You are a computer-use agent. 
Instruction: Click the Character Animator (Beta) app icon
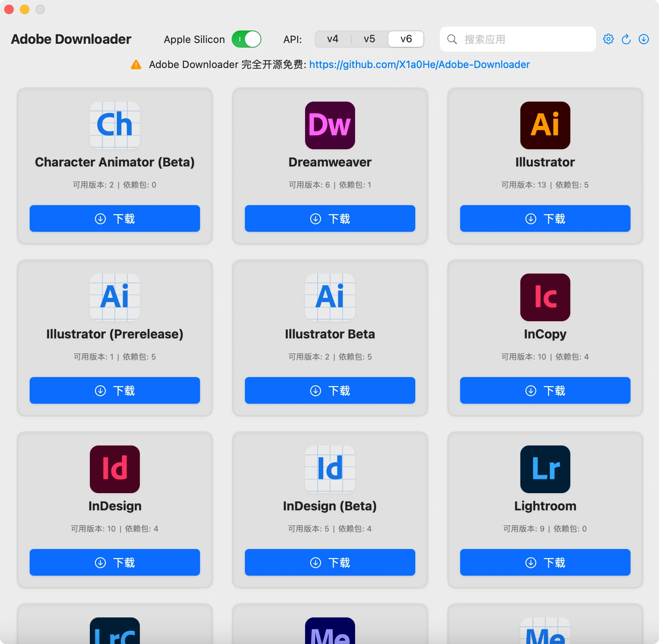click(x=115, y=125)
